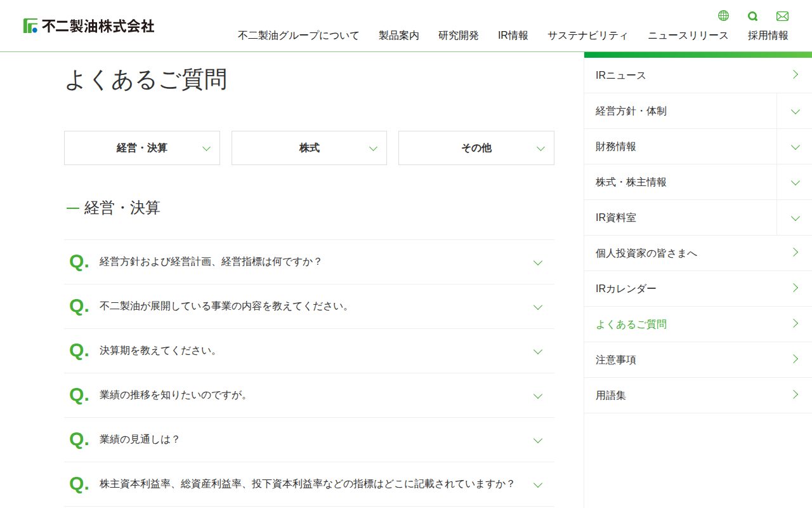Expand 経営方針・体制 sidebar submenu chevron

coord(795,111)
